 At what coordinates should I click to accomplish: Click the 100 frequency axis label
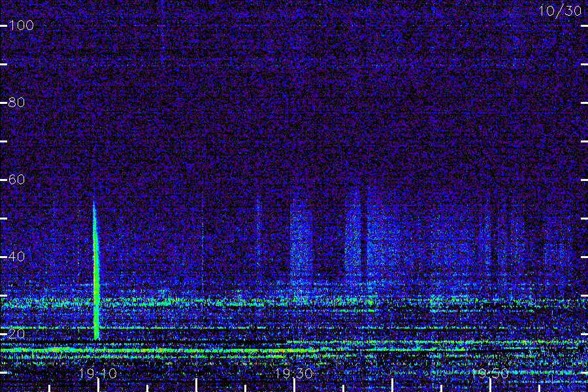pyautogui.click(x=22, y=25)
